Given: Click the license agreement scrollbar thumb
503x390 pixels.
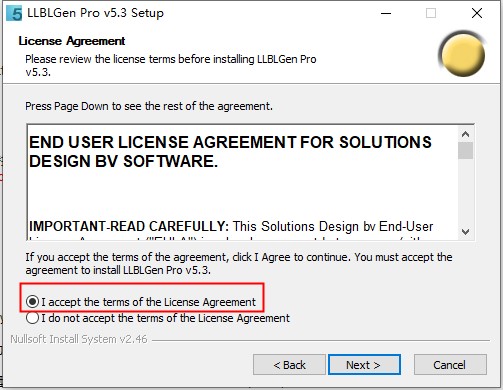Looking at the screenshot, I should tap(465, 151).
